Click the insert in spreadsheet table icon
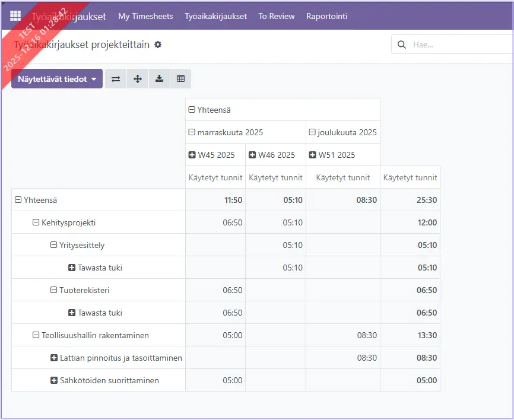This screenshot has width=514, height=420. (180, 79)
